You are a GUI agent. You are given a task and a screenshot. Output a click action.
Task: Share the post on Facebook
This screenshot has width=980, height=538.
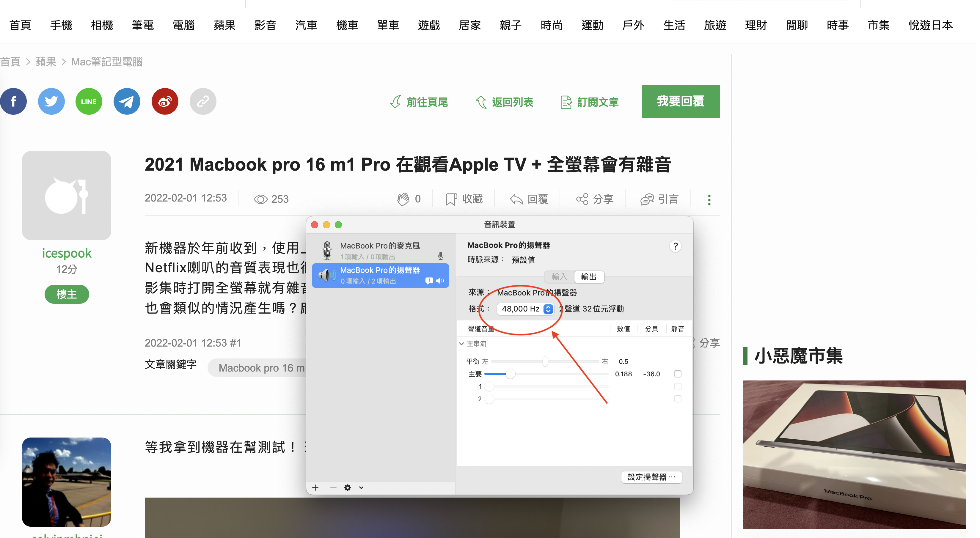click(13, 102)
